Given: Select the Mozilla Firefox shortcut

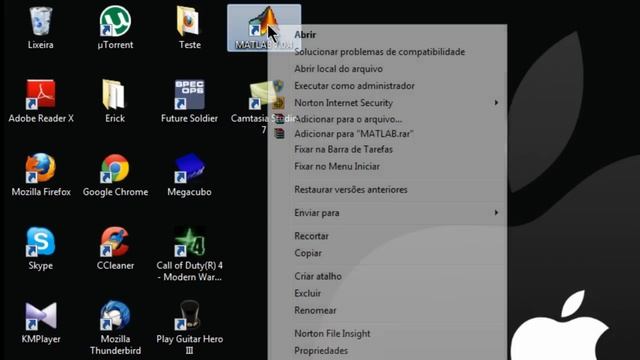Looking at the screenshot, I should [41, 175].
